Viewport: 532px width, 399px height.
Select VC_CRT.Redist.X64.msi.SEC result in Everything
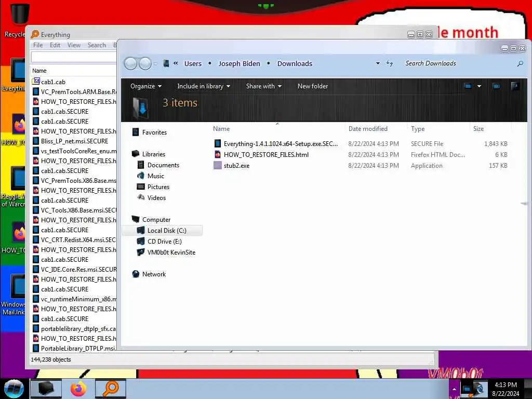point(78,240)
